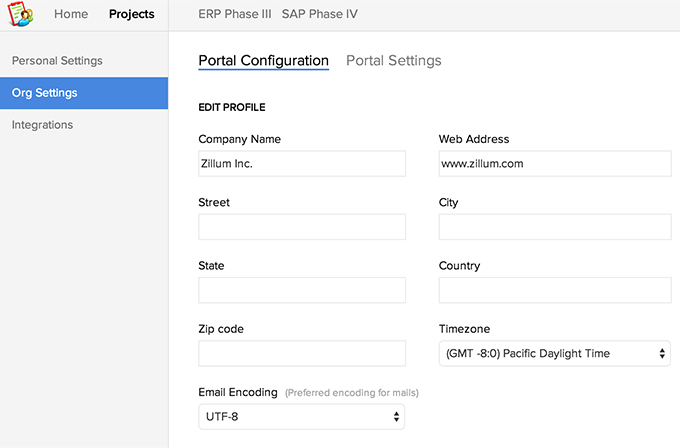Focus the City text field

pos(554,227)
